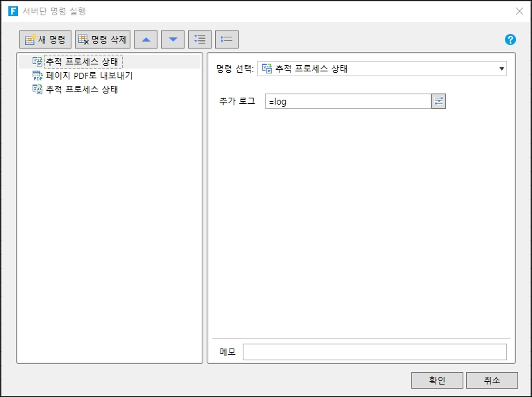This screenshot has height=397, width=532.
Task: Move command up with the up arrow
Action: click(x=146, y=39)
